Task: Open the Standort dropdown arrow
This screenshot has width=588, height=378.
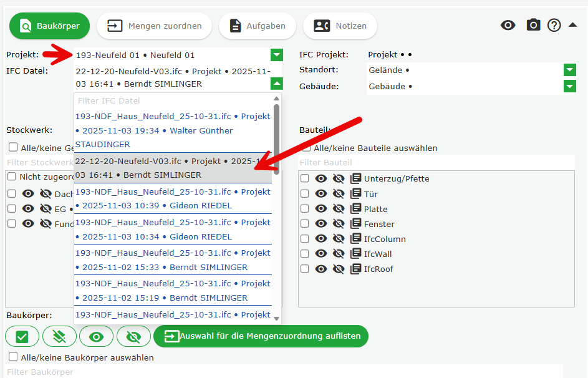Action: 569,70
